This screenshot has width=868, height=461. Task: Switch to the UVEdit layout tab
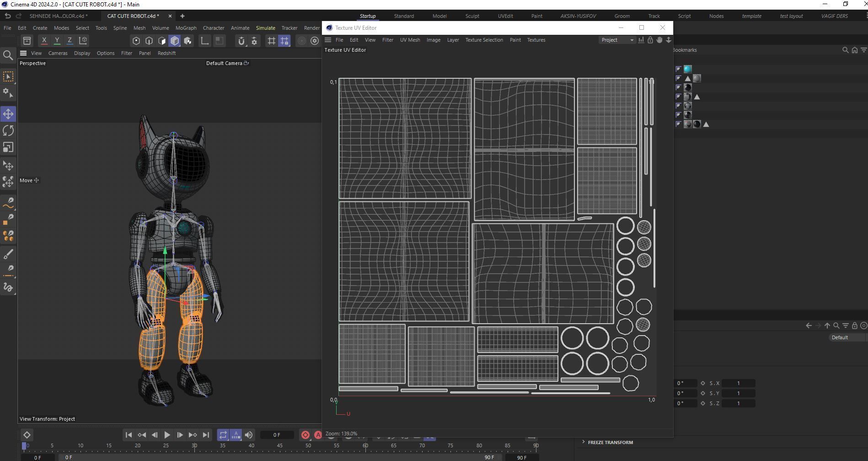coord(505,16)
